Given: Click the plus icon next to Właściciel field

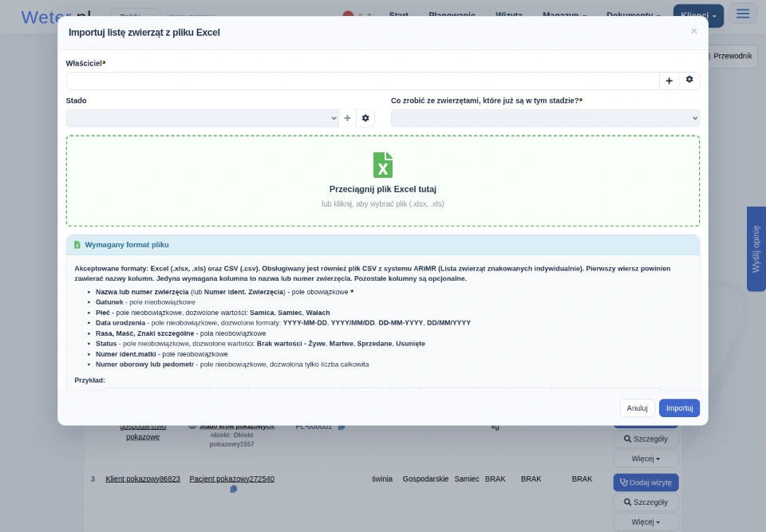Looking at the screenshot, I should 669,81.
